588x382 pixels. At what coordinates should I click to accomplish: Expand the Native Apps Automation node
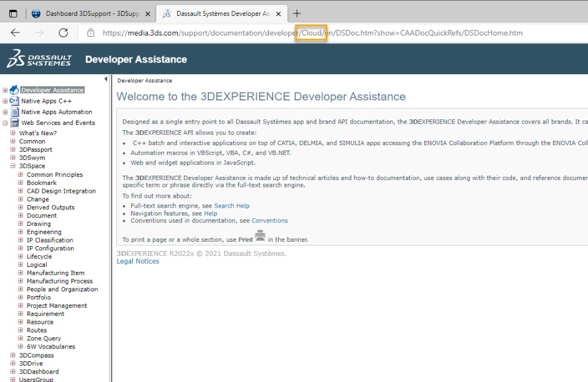click(6, 112)
